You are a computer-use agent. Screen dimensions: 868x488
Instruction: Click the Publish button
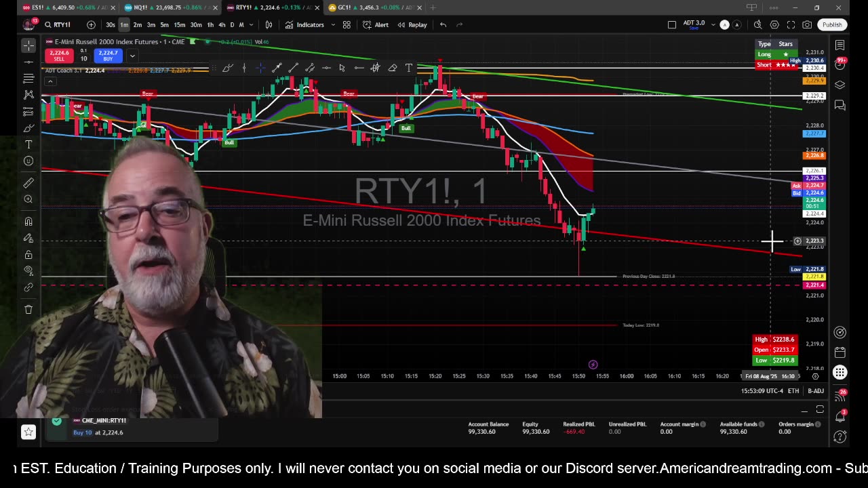click(832, 25)
